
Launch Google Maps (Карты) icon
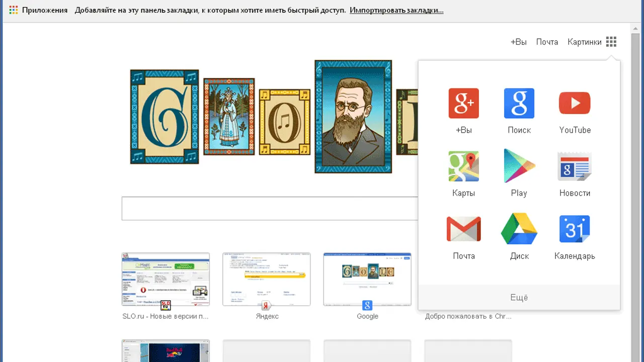(463, 166)
